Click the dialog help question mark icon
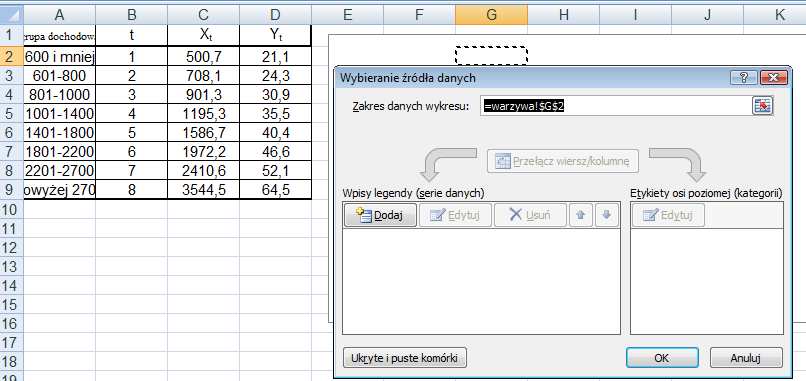Image resolution: width=806 pixels, height=381 pixels. pyautogui.click(x=743, y=78)
